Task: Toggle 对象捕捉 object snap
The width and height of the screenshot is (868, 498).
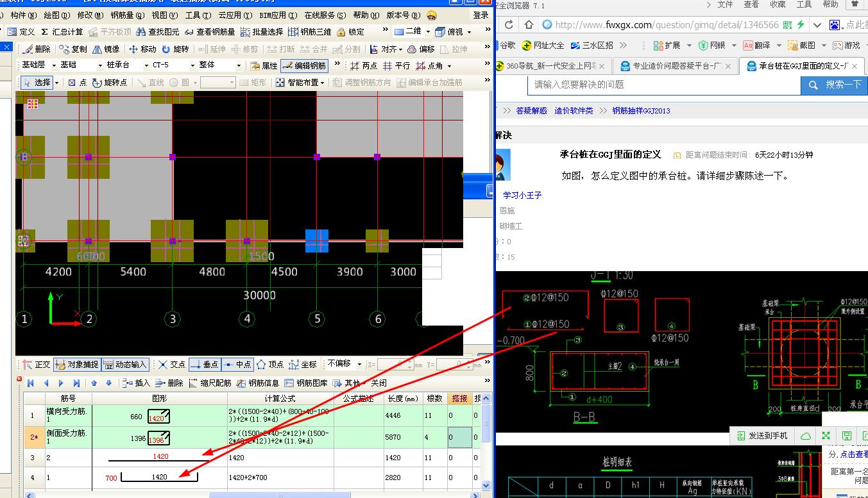Action: [x=76, y=364]
